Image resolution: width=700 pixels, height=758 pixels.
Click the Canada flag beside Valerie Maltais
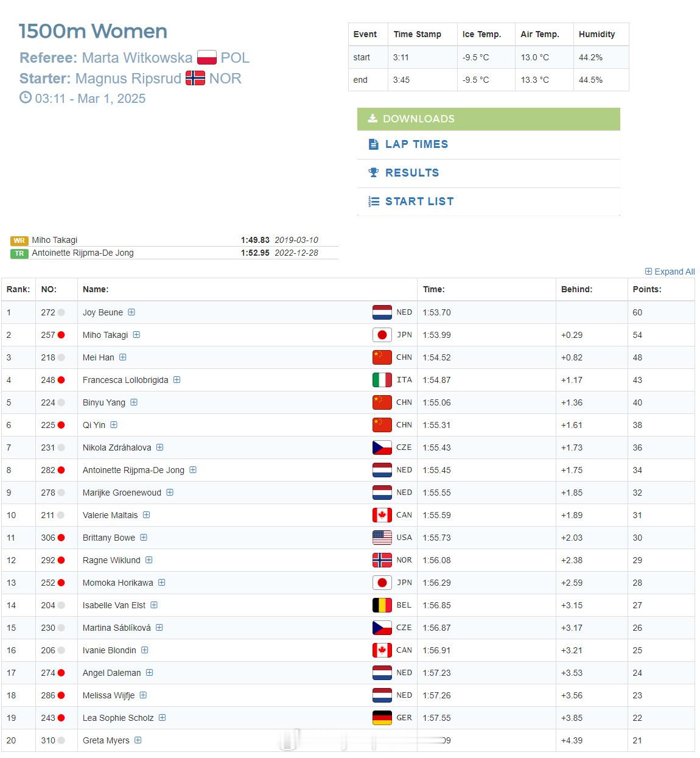(382, 515)
